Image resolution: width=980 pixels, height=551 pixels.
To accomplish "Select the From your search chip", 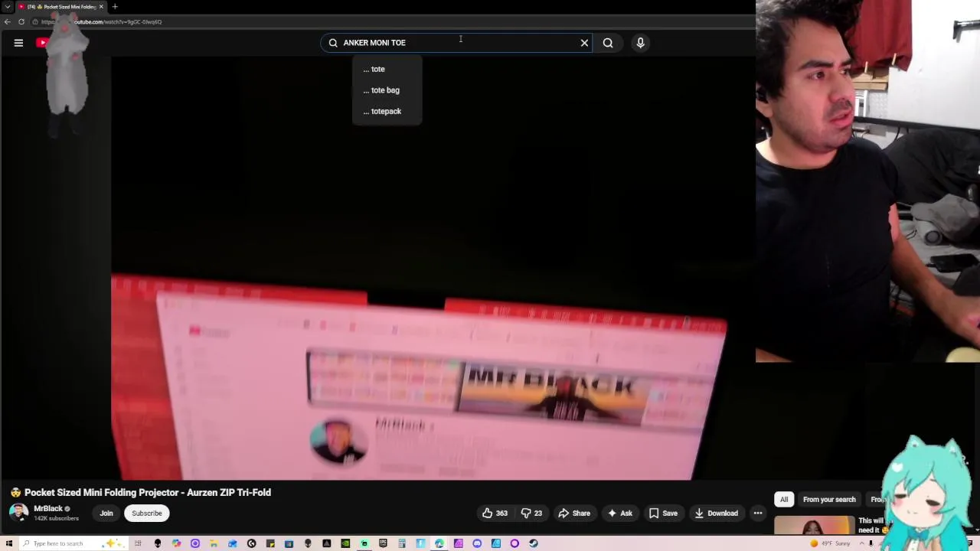I will click(x=829, y=500).
